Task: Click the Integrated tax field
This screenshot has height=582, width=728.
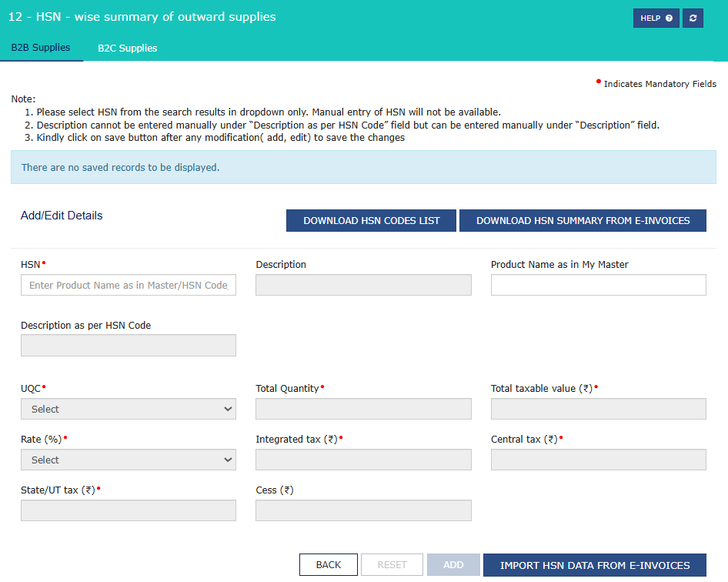Action: pos(363,460)
